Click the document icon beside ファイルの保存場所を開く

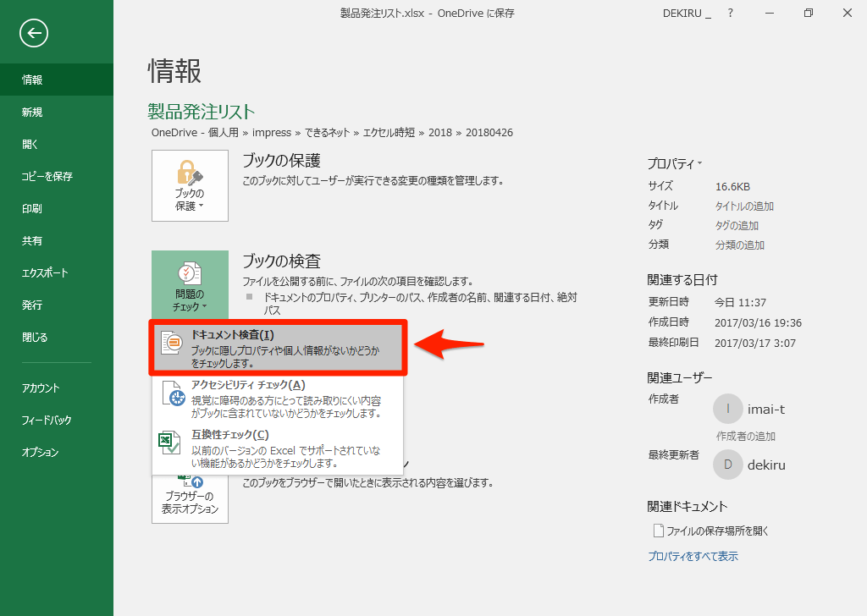(657, 530)
